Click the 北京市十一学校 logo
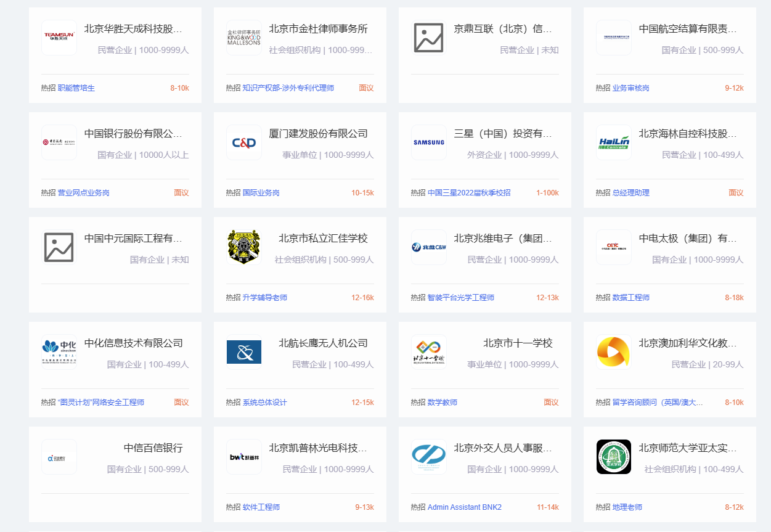 [429, 352]
